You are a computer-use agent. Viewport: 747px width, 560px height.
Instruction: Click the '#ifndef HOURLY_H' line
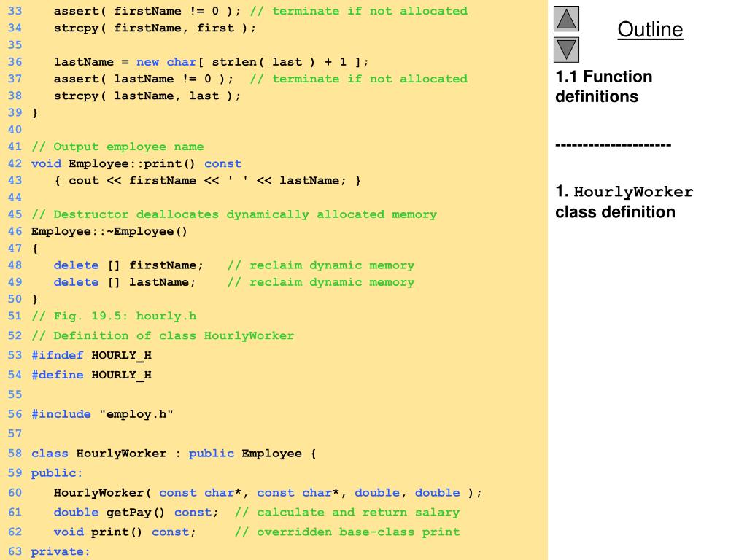91,355
